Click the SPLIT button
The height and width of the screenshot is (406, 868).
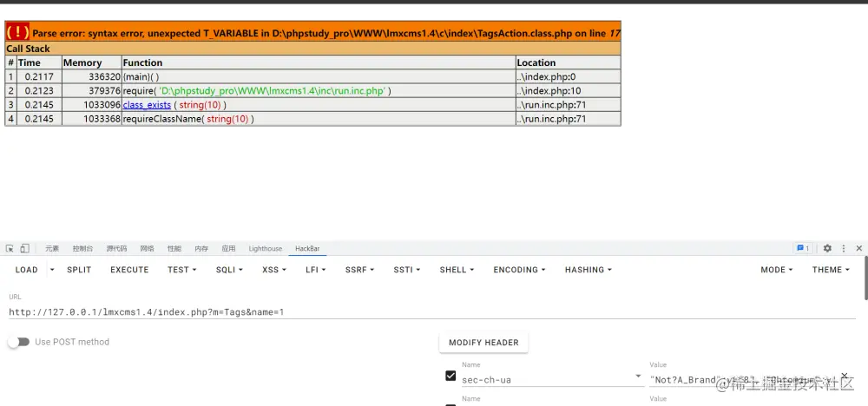[x=79, y=270]
